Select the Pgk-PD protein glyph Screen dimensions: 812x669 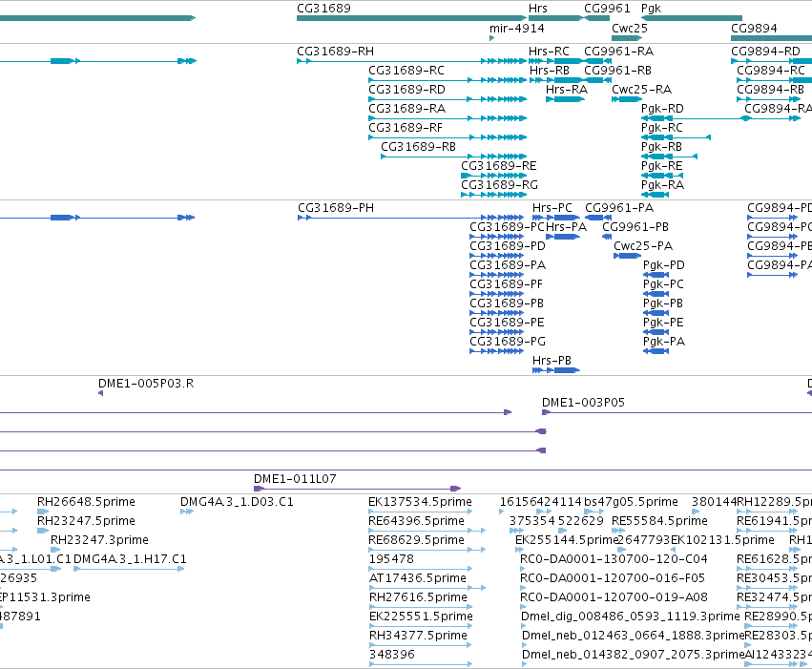656,276
